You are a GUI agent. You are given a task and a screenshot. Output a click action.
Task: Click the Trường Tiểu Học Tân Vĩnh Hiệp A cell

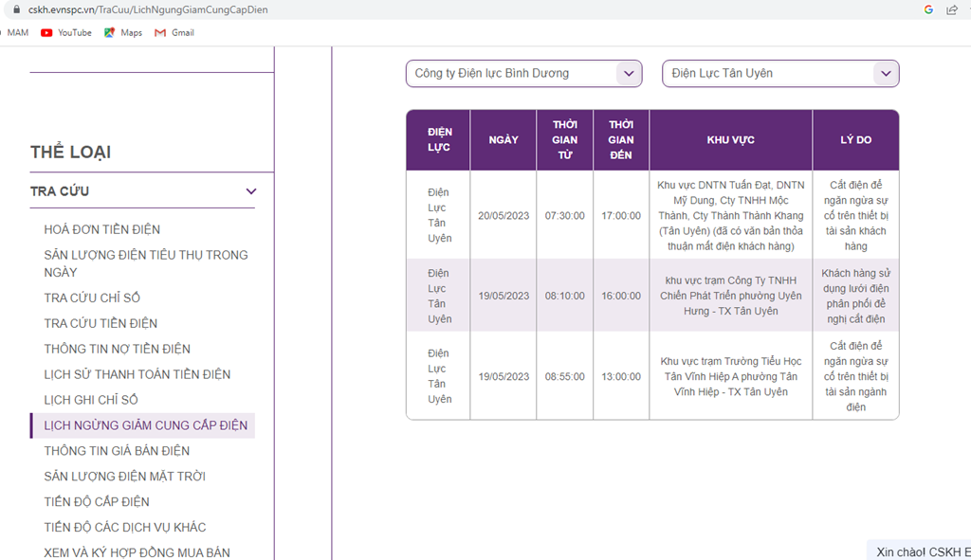tap(731, 376)
